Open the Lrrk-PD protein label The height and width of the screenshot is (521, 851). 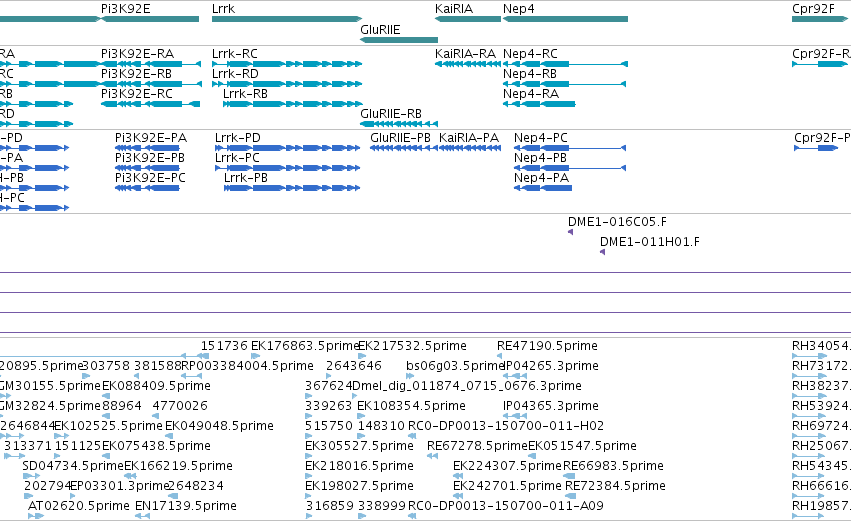coord(238,138)
